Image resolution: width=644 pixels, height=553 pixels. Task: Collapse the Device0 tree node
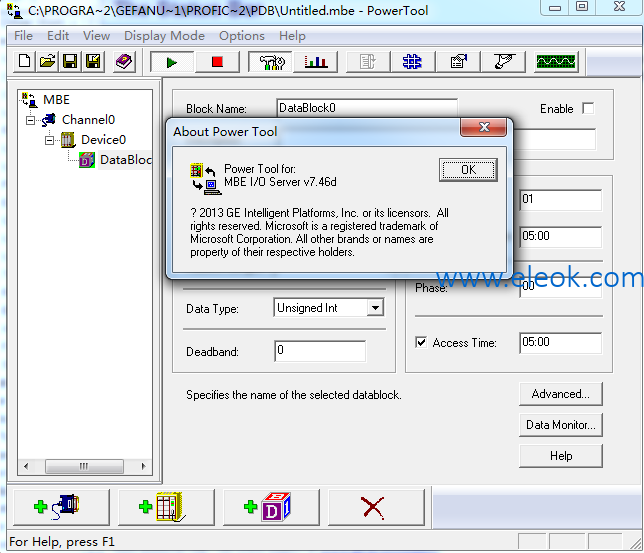click(x=49, y=141)
